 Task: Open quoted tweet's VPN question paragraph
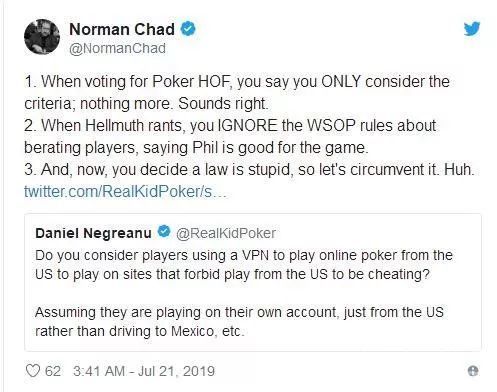point(244,265)
